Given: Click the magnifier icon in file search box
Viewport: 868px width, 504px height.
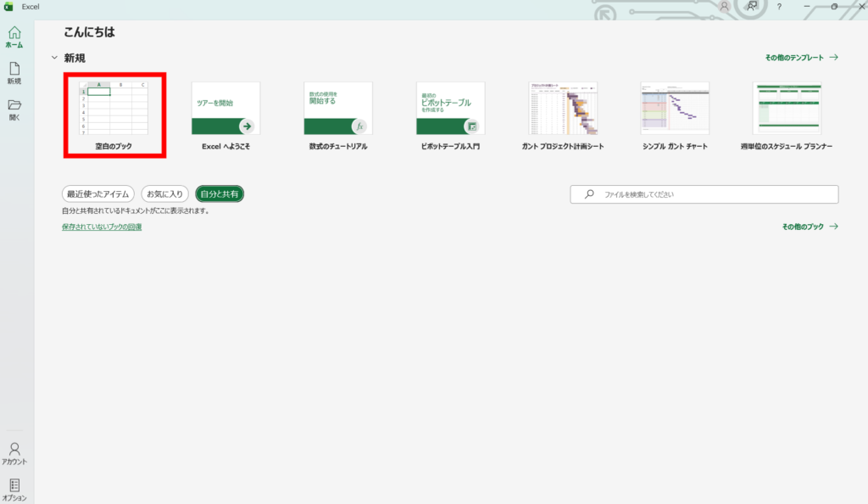Looking at the screenshot, I should click(x=590, y=193).
